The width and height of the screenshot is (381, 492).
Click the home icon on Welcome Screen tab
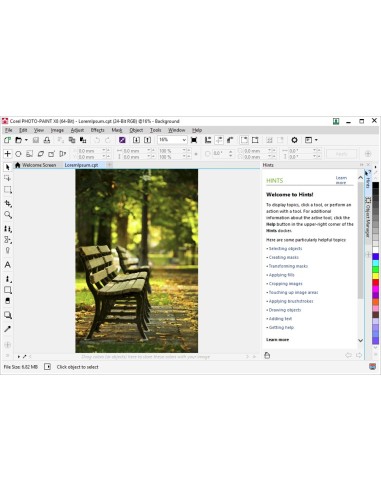[x=18, y=165]
